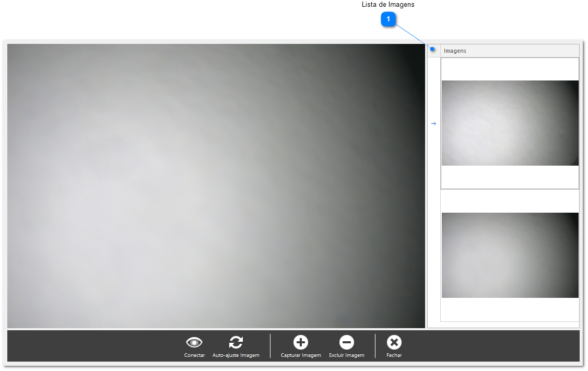Select the second thumbnail in Imagens list
588x371 pixels.
(510, 255)
